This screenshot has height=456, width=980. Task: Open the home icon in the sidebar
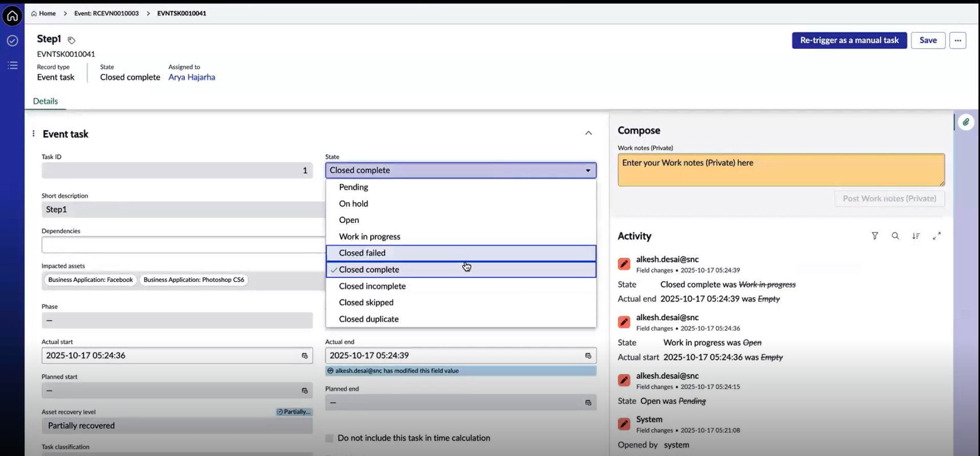pyautogui.click(x=12, y=16)
